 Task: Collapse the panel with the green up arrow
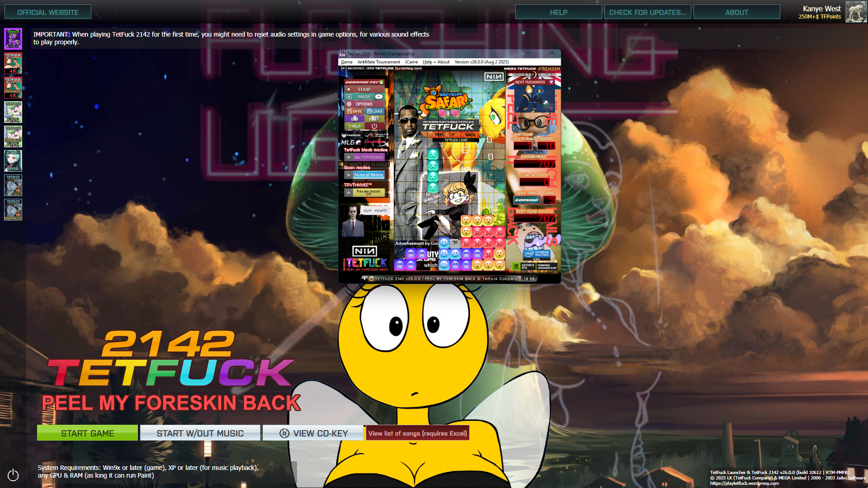click(382, 82)
